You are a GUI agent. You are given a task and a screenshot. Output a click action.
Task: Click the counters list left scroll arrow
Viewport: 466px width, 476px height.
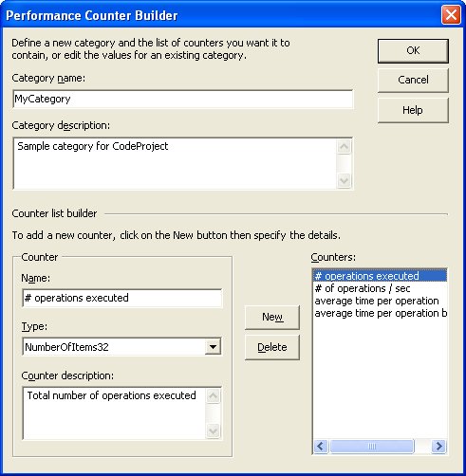[321, 447]
